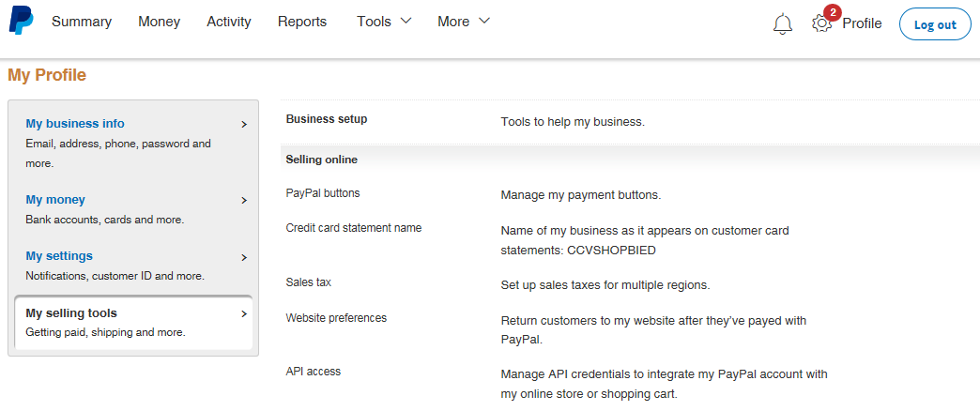Viewport: 980px width, 411px height.
Task: Click the Log out button
Action: (x=934, y=24)
